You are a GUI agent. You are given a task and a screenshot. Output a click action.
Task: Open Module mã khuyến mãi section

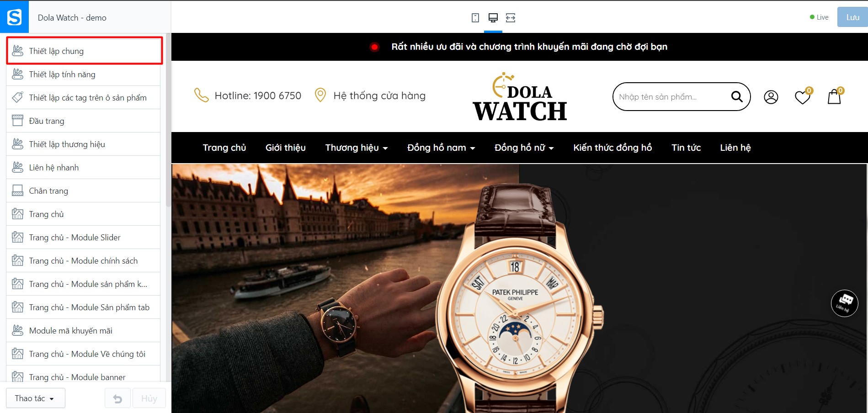[83, 330]
